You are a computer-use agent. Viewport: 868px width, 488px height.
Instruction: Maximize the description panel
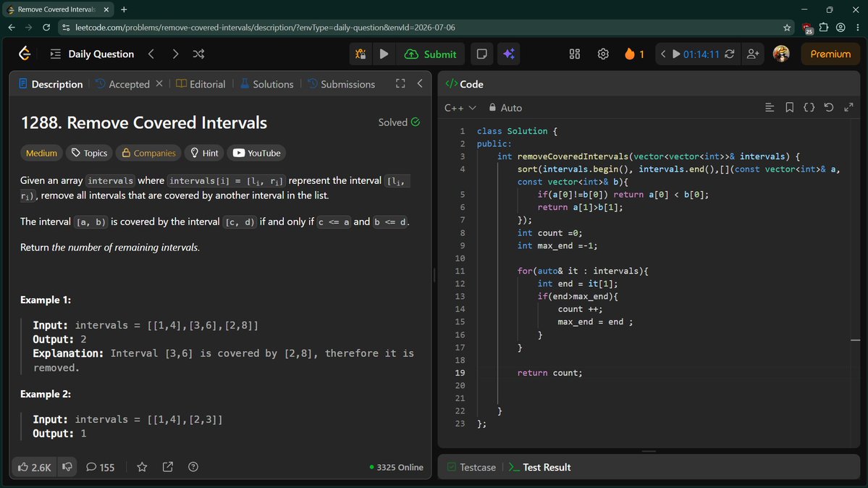click(400, 84)
